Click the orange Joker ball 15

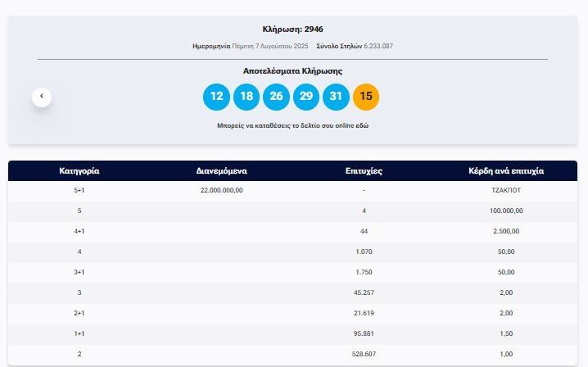click(x=366, y=97)
